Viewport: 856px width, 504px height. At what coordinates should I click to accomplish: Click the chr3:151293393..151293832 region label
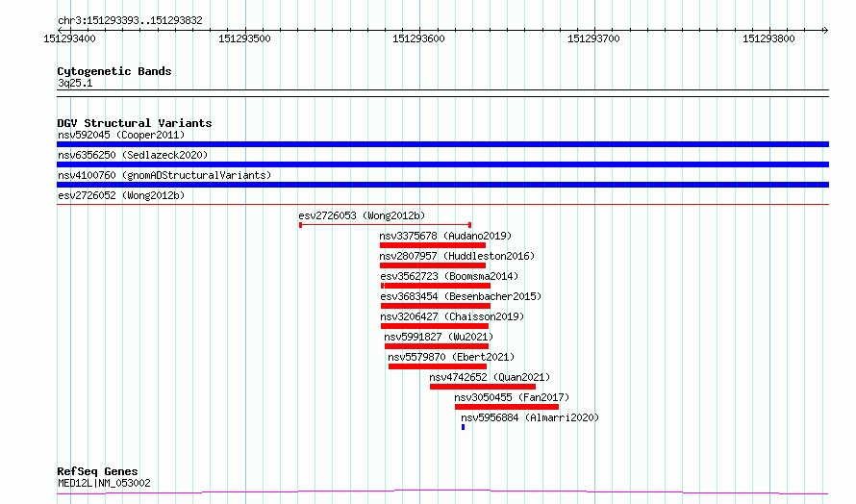coord(130,21)
